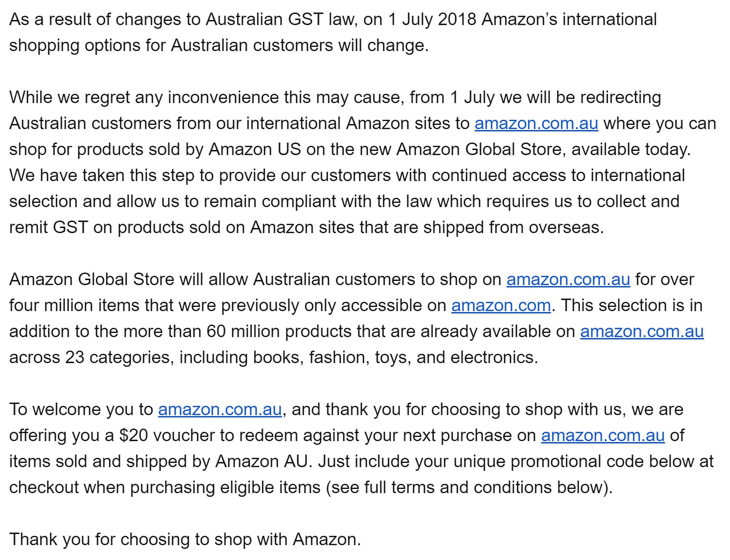Click the closing 'Thank you for choosing' line

click(x=185, y=540)
